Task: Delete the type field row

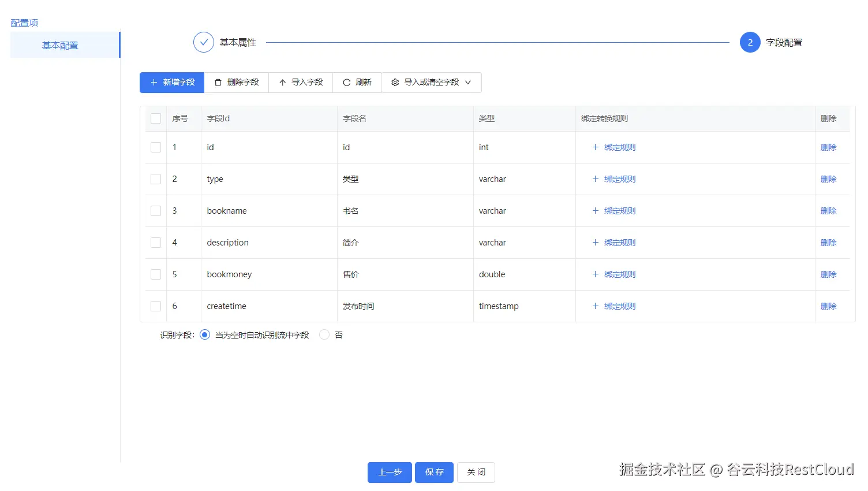Action: 828,179
